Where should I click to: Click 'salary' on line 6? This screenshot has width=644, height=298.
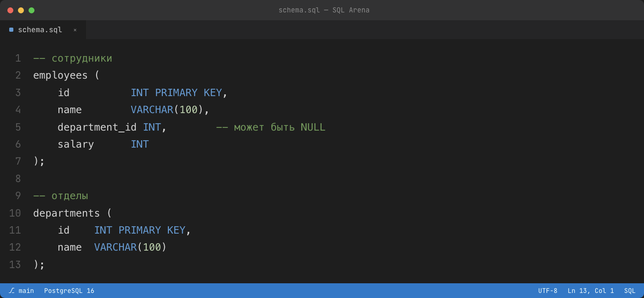coord(75,144)
